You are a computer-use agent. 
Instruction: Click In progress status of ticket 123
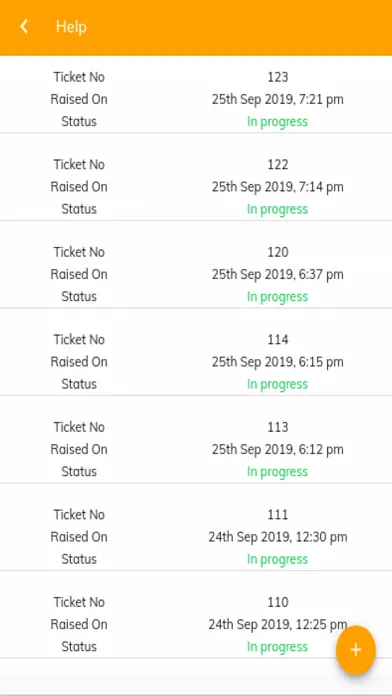(277, 122)
